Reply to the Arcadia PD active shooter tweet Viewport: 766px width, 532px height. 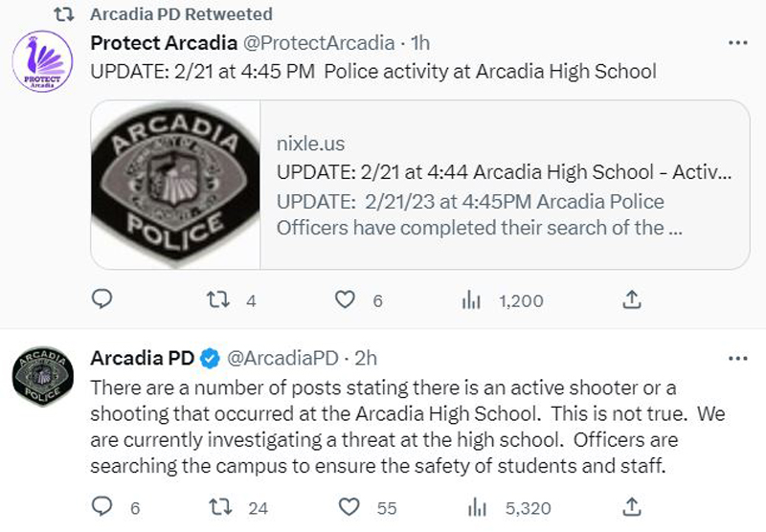tap(102, 506)
